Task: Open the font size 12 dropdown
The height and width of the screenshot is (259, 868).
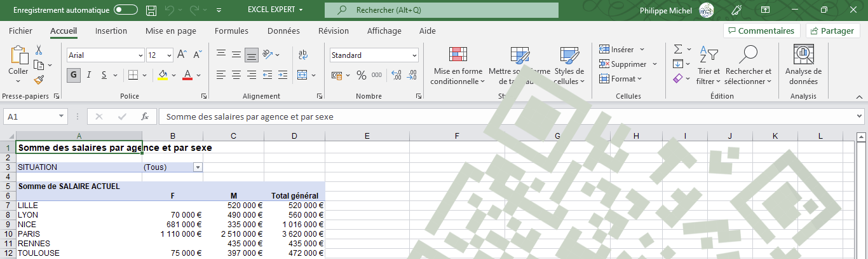Action: coord(168,55)
